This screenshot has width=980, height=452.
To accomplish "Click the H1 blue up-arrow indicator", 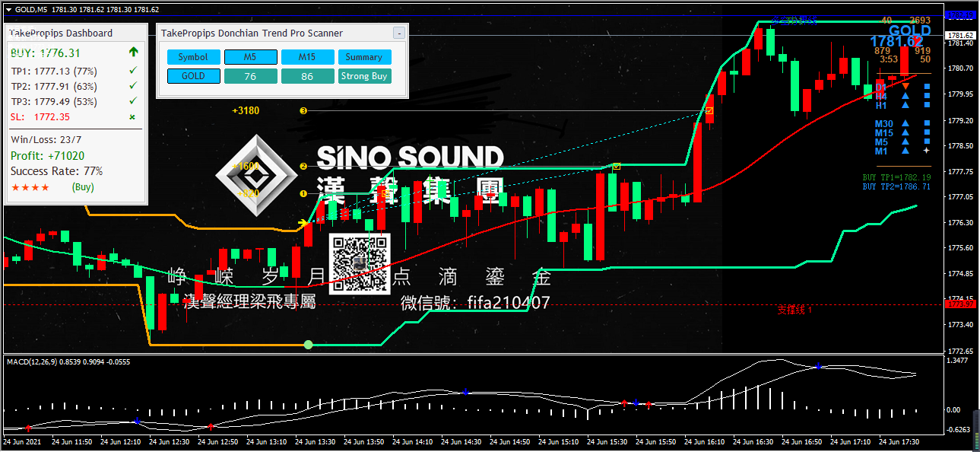I will coord(905,106).
